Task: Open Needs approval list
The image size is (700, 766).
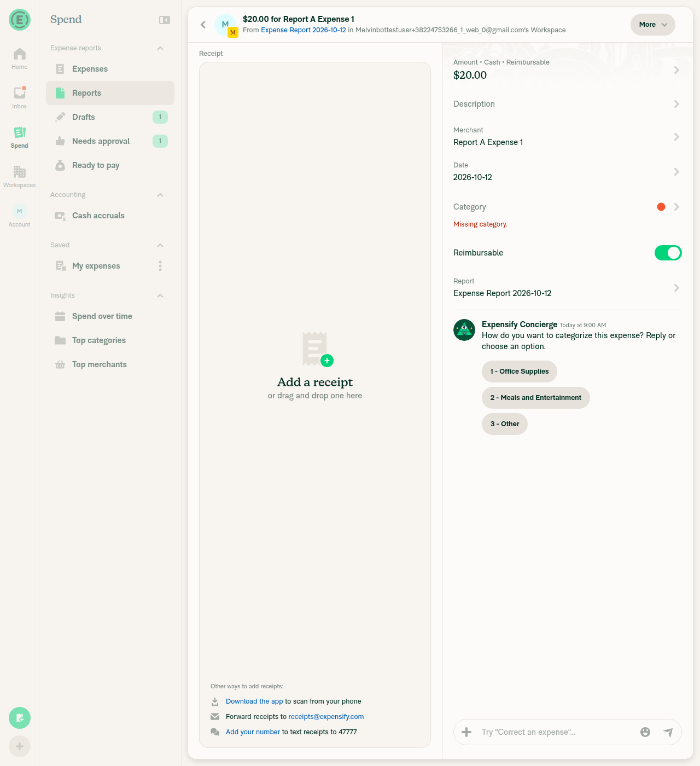Action: click(110, 141)
